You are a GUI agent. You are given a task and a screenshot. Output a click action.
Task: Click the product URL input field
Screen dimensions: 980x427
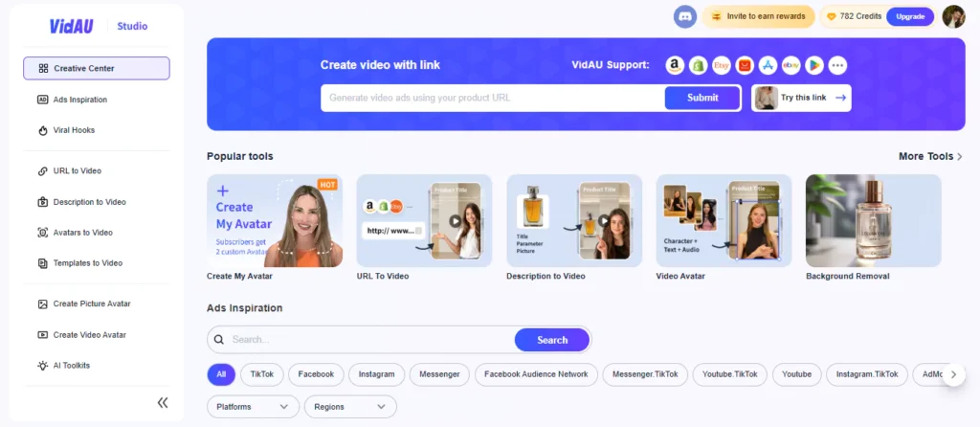tap(493, 98)
